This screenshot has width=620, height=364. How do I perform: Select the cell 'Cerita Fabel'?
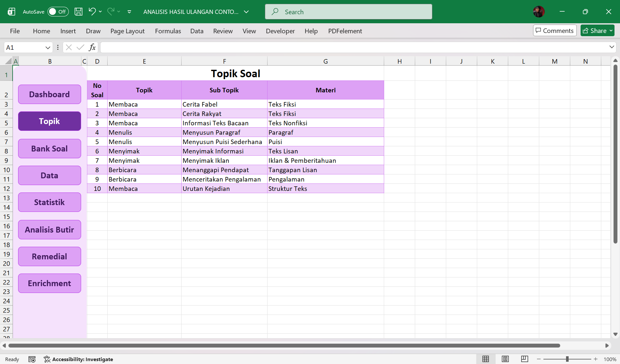click(x=224, y=104)
